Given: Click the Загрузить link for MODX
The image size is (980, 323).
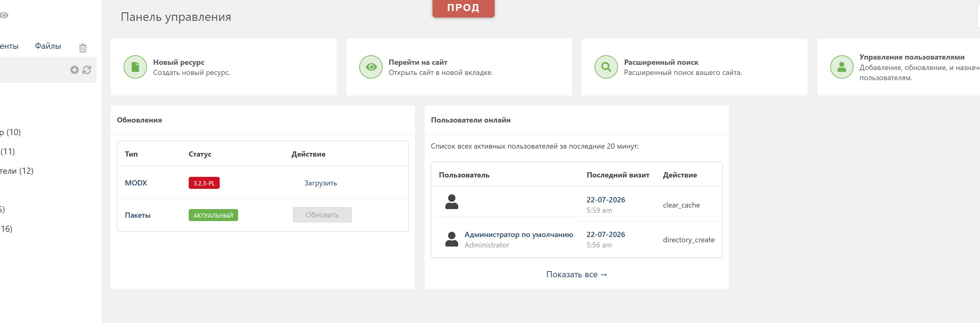Looking at the screenshot, I should [x=321, y=183].
